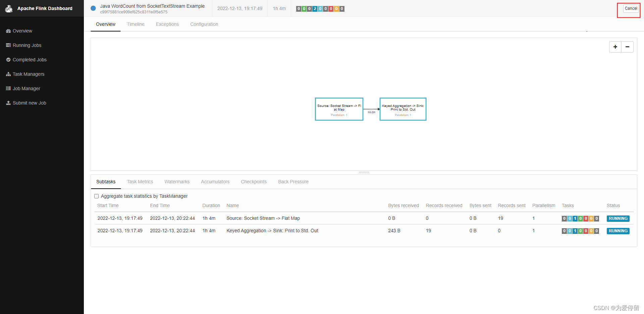Click the job task status counters in the header
644x314 pixels.
point(320,9)
